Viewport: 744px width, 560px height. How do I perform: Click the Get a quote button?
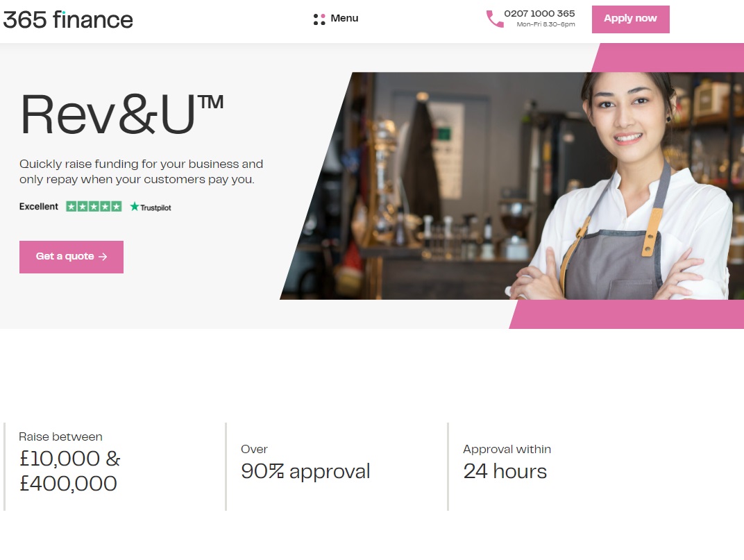71,257
